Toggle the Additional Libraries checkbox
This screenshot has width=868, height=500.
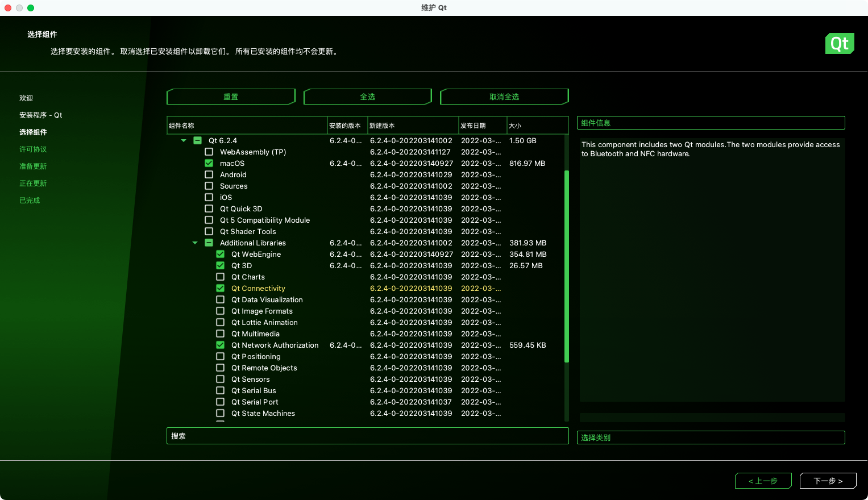pos(209,243)
